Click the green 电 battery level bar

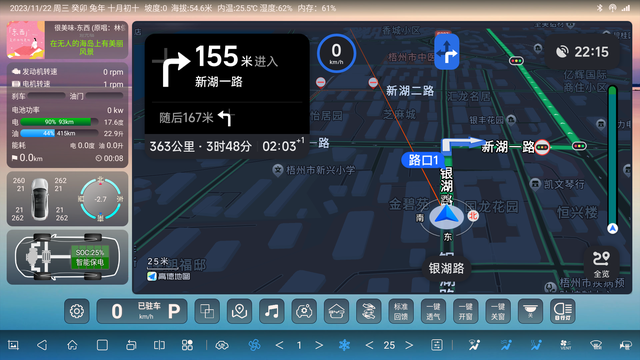click(59, 122)
